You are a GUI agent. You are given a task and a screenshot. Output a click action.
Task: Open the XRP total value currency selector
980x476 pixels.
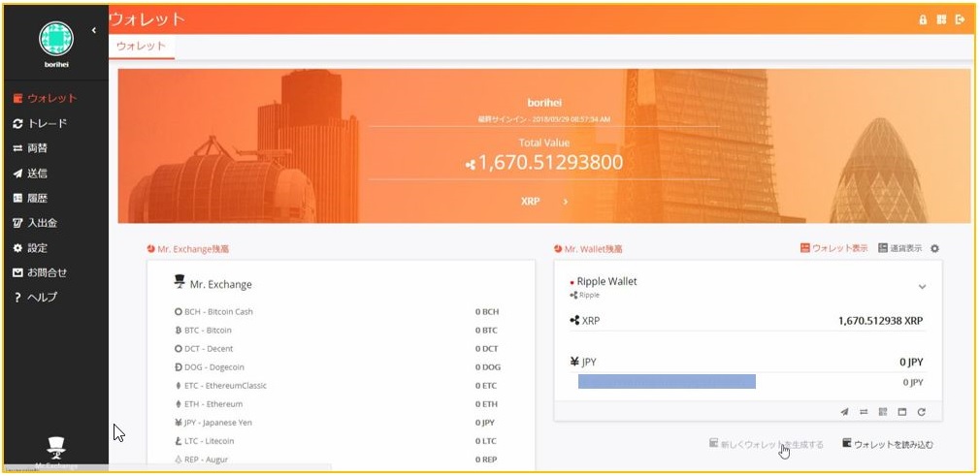[x=543, y=202]
